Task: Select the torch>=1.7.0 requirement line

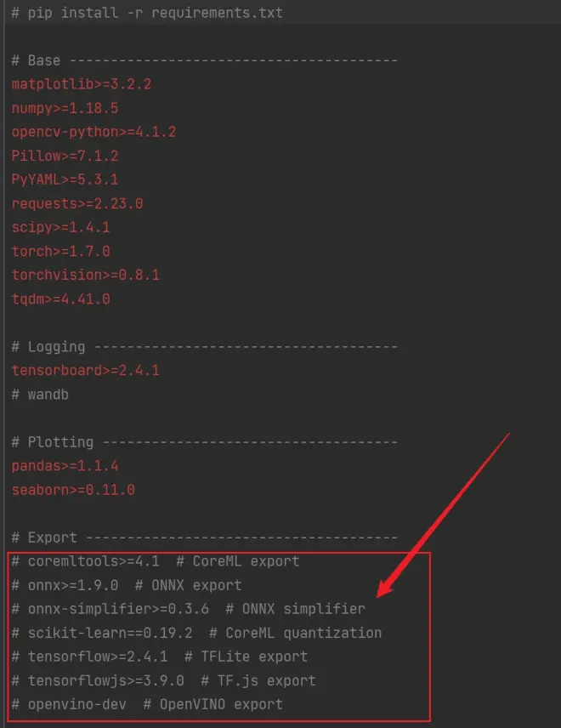Action: [61, 251]
